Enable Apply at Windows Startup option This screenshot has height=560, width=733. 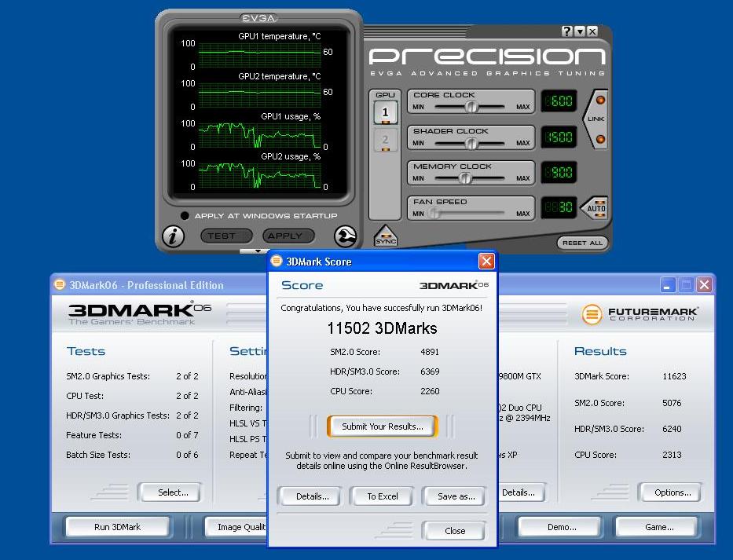185,215
